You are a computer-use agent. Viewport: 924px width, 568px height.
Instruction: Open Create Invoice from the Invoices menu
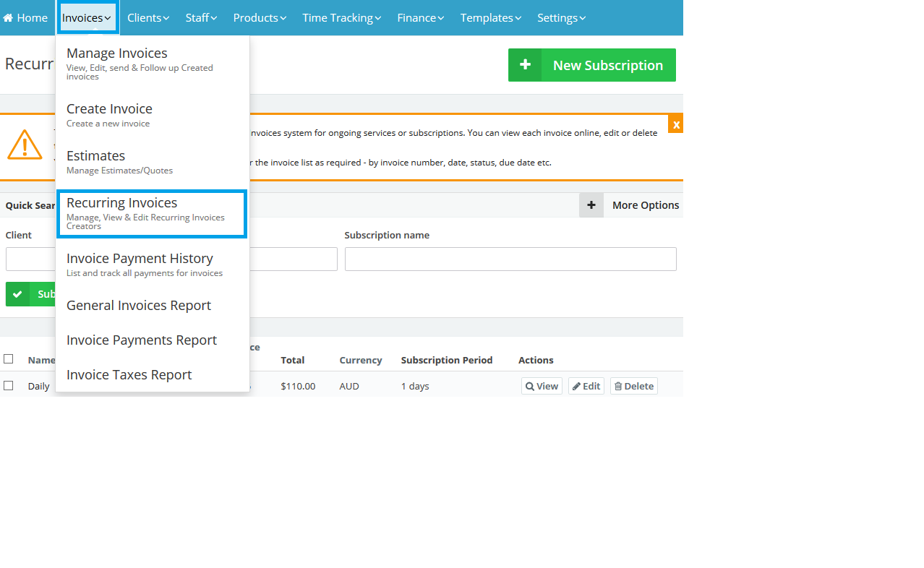click(x=109, y=109)
